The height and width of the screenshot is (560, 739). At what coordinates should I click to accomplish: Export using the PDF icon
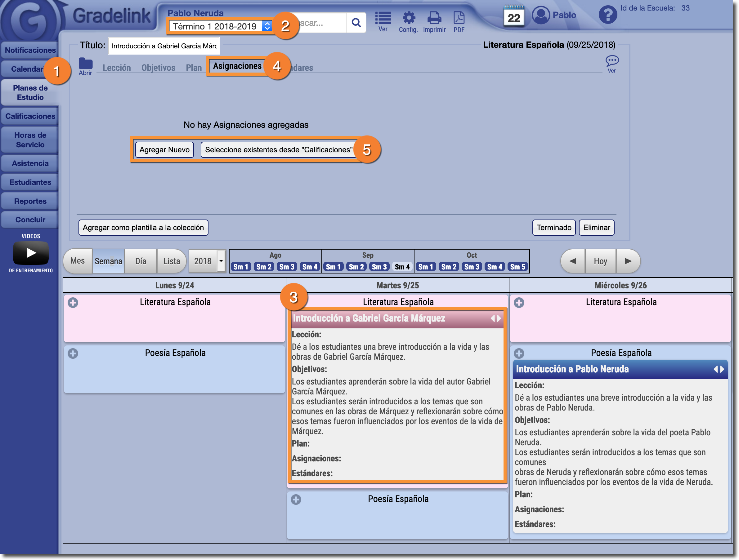pyautogui.click(x=459, y=19)
